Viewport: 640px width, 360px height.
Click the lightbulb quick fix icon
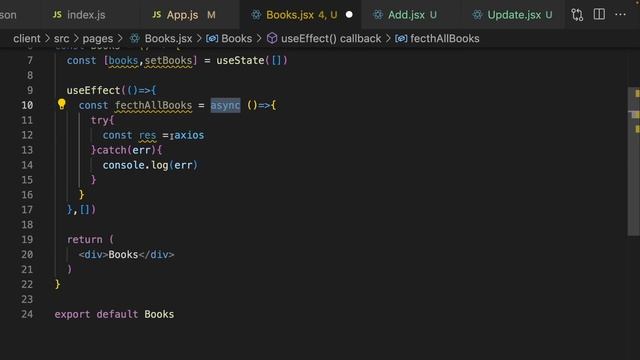coord(61,104)
